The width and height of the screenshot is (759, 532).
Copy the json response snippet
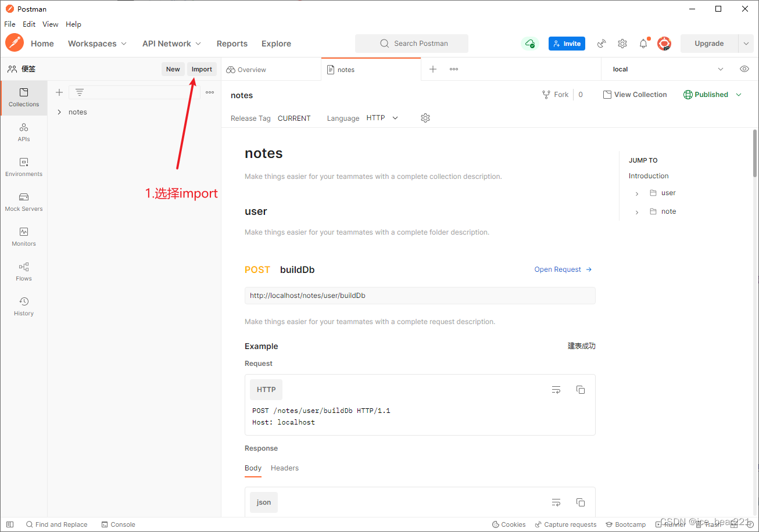coord(581,502)
